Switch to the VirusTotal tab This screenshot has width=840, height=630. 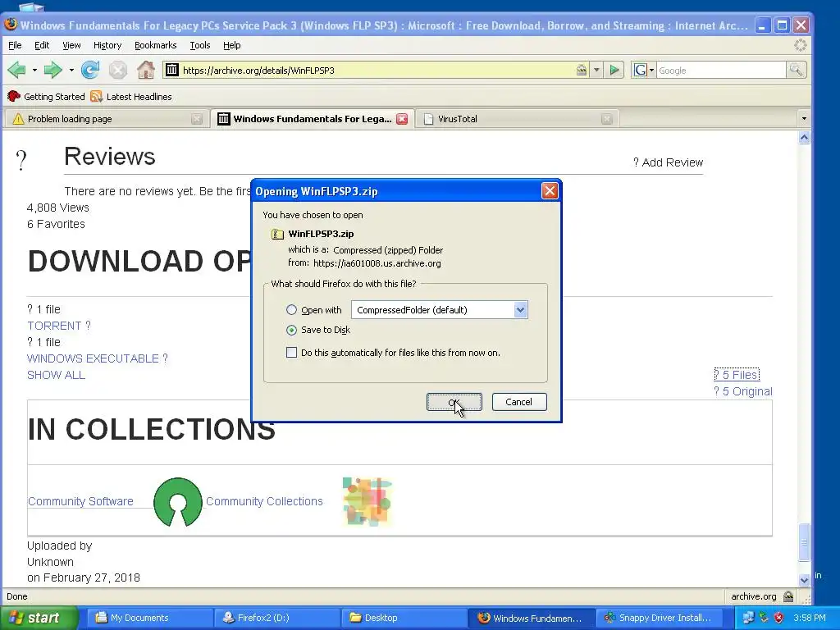[x=518, y=119]
